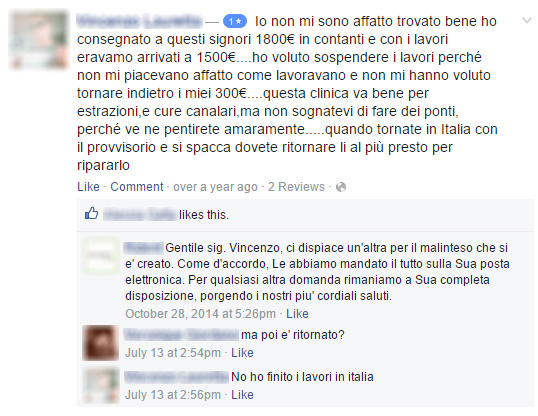Like the 'No ho finito i lavori' comment
This screenshot has width=538, height=416.
[242, 395]
